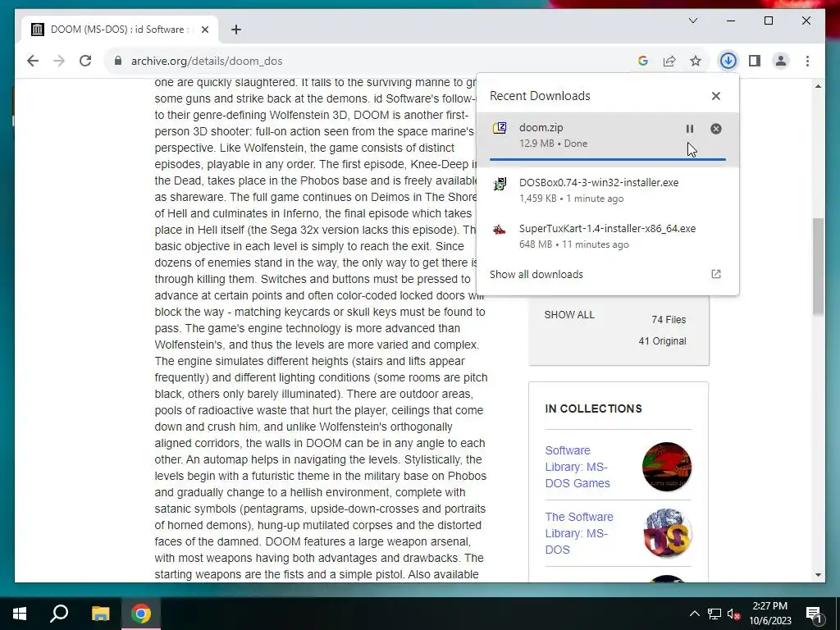This screenshot has height=630, width=840.
Task: Open the tab search chevron
Action: pos(693,21)
